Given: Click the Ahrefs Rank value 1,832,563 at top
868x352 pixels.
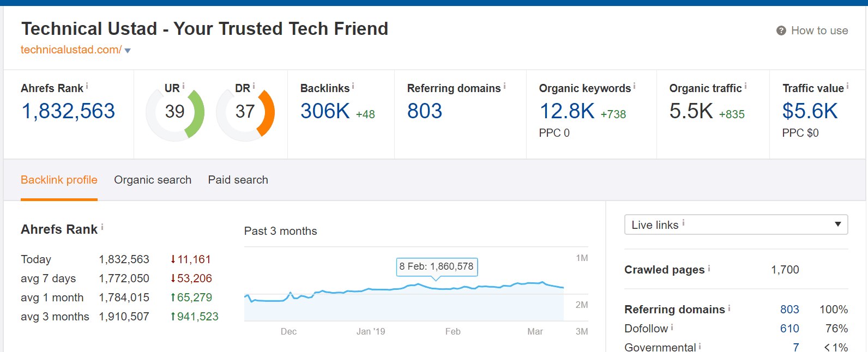Looking at the screenshot, I should [68, 111].
